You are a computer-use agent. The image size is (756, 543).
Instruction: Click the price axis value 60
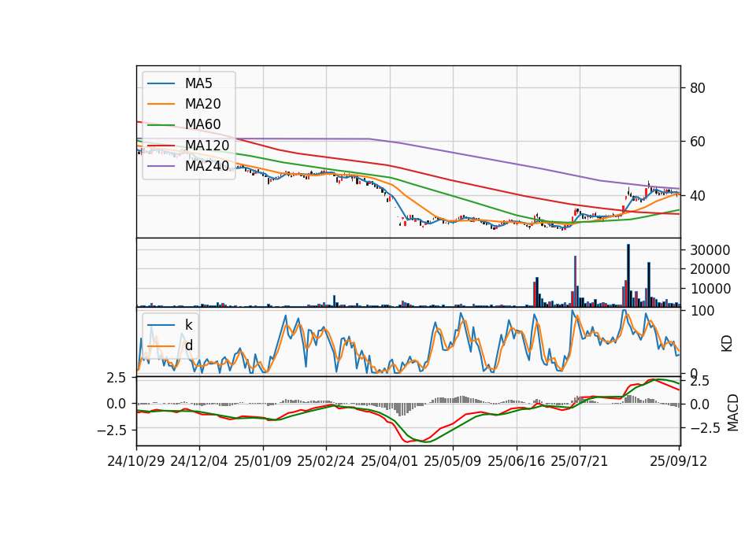pos(697,142)
